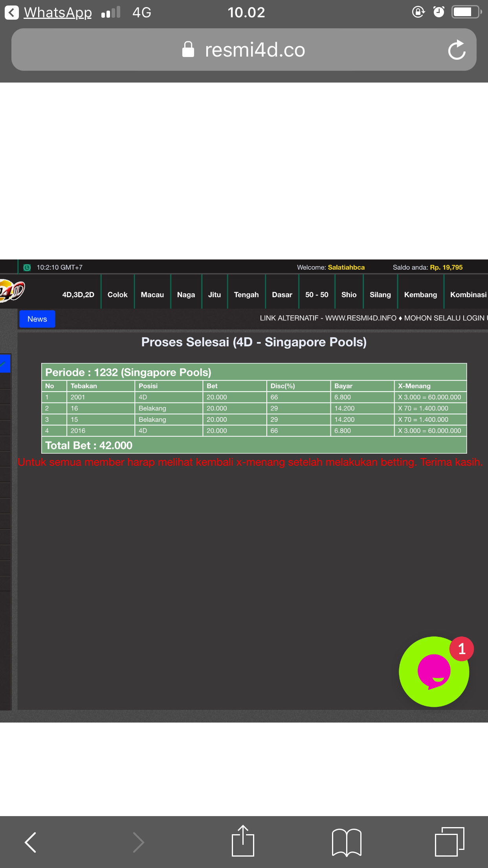The image size is (488, 868).
Task: Go to the Macau betting menu
Action: point(152,295)
